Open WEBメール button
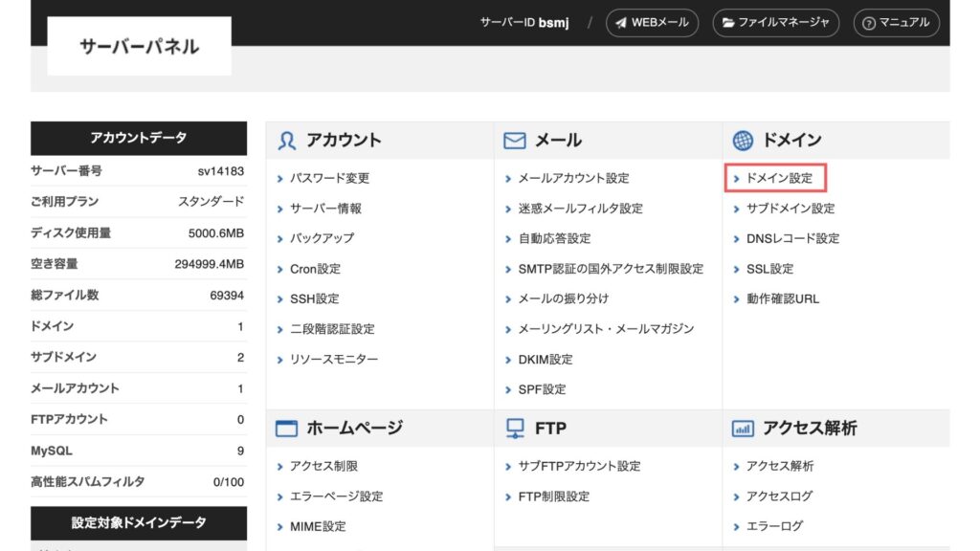980x551 pixels. point(652,23)
